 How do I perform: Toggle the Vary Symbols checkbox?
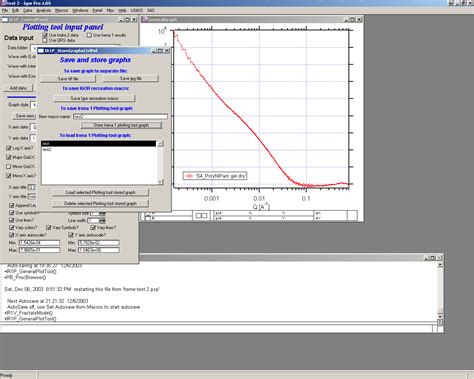(x=49, y=228)
